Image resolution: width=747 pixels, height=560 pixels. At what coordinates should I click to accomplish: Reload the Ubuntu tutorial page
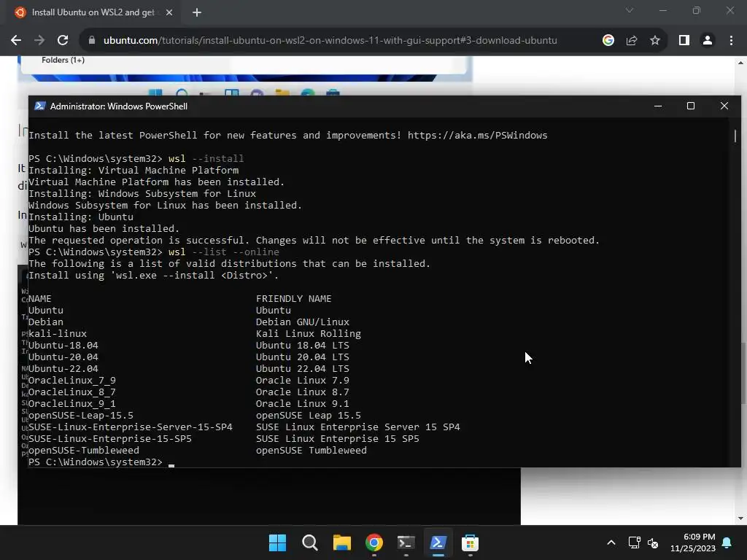[x=63, y=41]
